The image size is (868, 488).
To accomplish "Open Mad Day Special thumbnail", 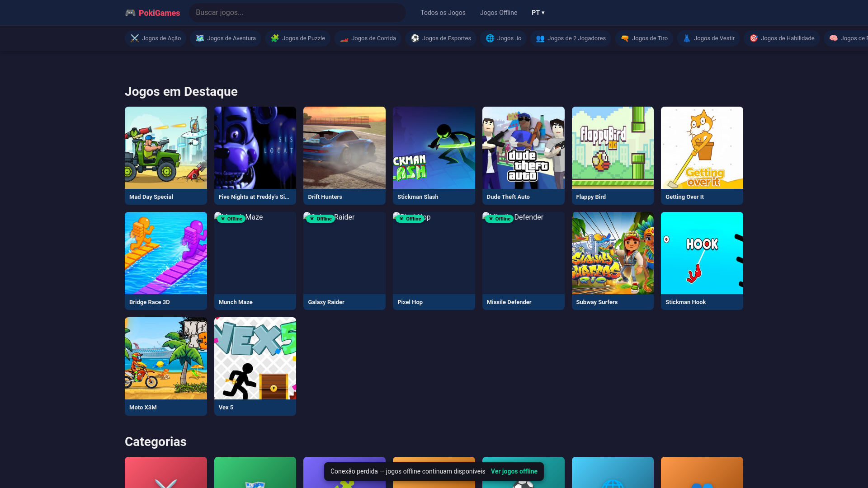I will (x=166, y=148).
